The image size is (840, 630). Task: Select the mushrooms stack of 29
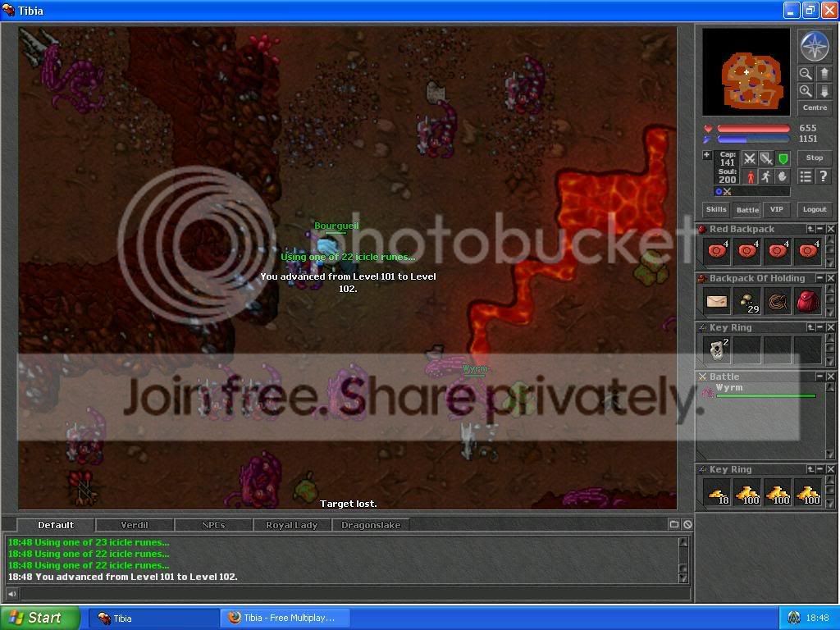point(746,302)
